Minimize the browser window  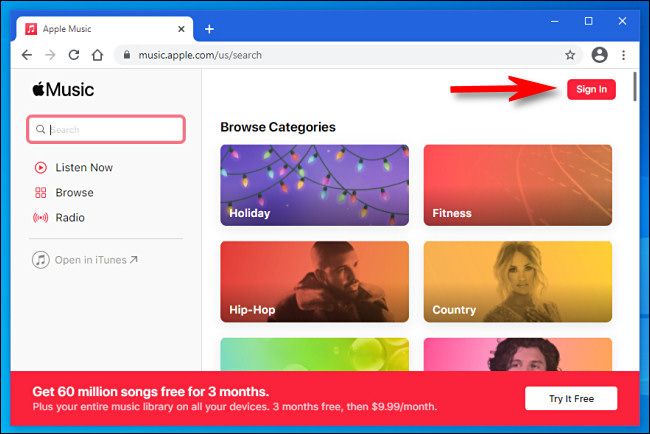click(555, 21)
